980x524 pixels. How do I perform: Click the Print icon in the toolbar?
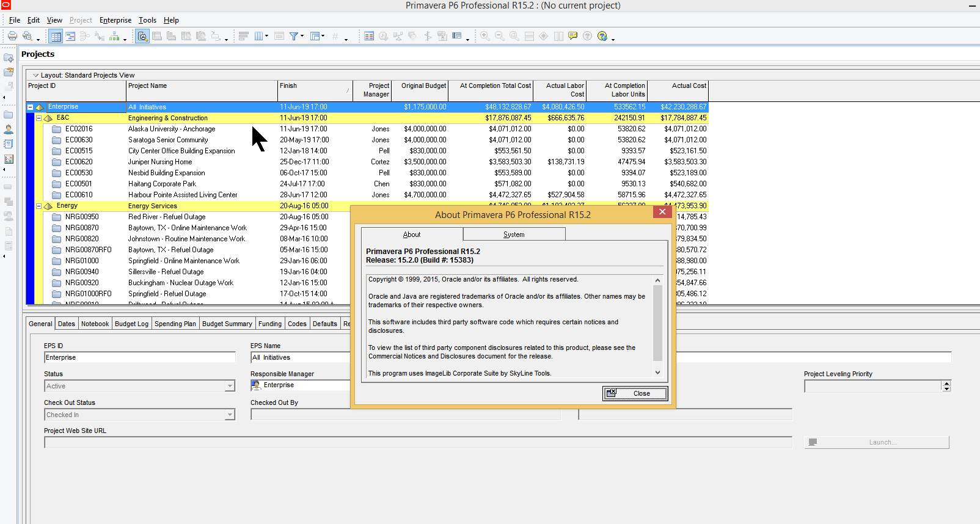click(x=12, y=36)
